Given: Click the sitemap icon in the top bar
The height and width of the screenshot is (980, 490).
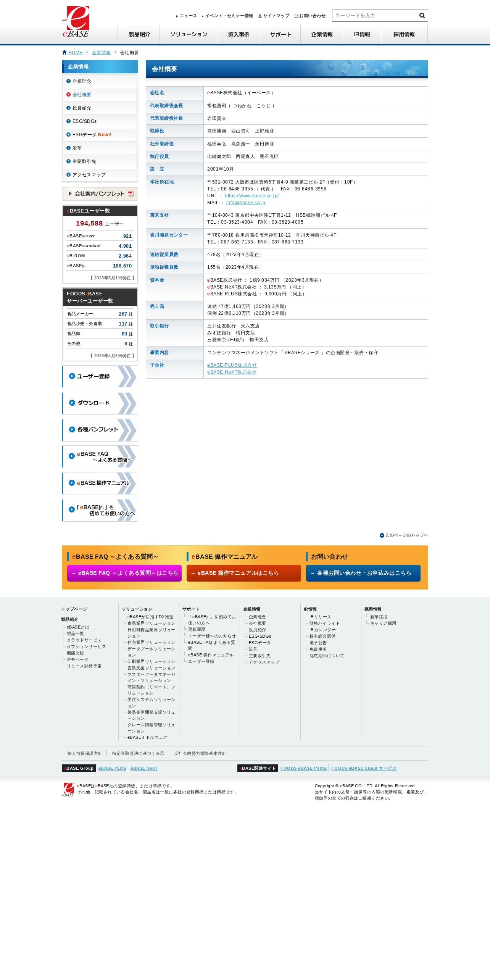Looking at the screenshot, I should [260, 16].
